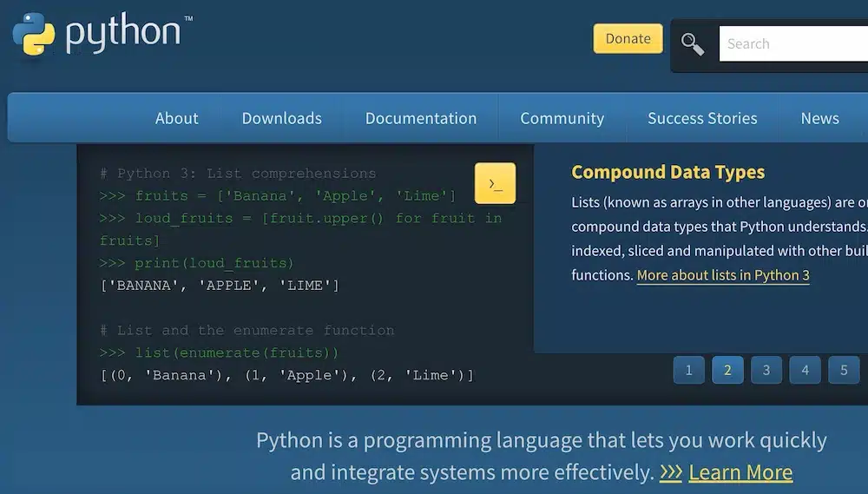Open 'More about lists in Python 3' link
868x494 pixels.
pos(723,275)
